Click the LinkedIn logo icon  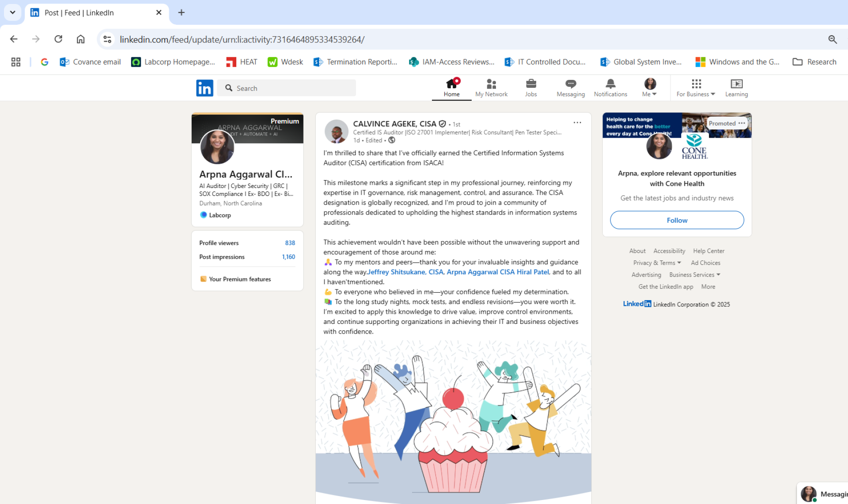tap(204, 88)
